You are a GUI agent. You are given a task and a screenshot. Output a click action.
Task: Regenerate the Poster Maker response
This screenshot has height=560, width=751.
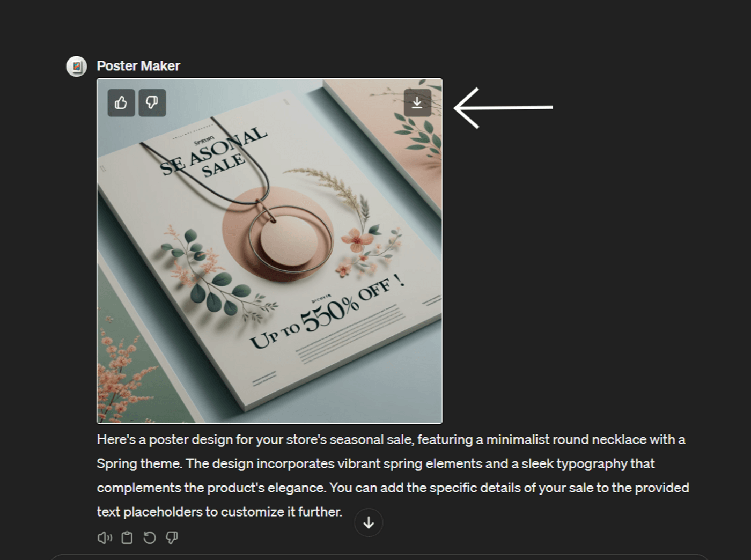coord(150,537)
